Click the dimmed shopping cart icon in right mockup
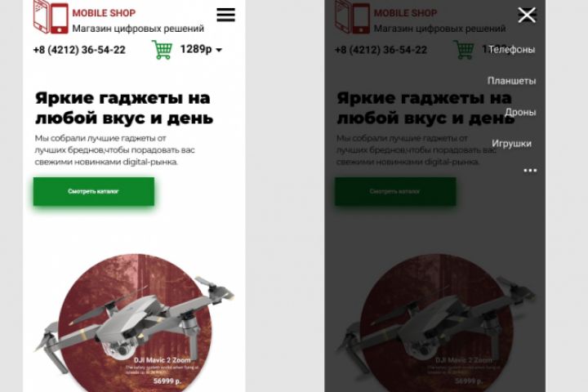Viewport: 588px width, 392px height. point(464,50)
